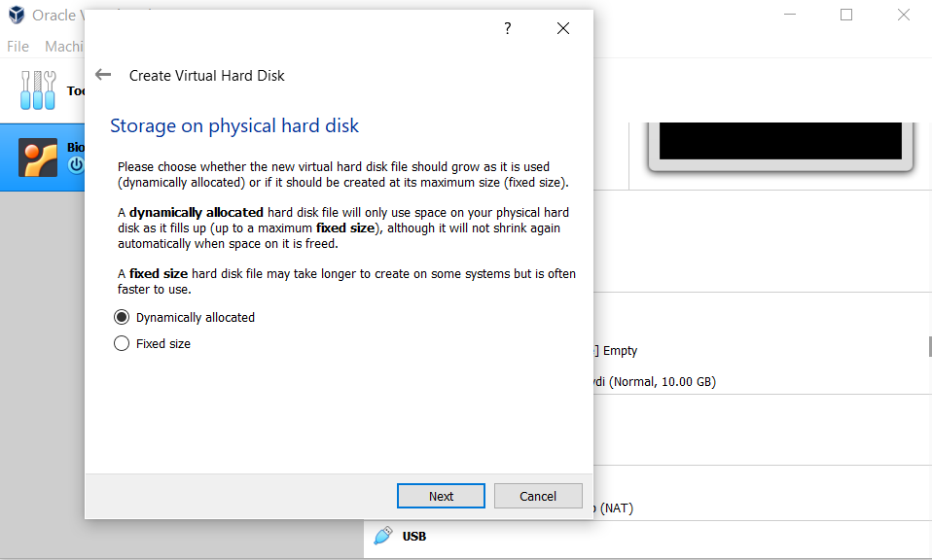This screenshot has height=560, width=932.
Task: Click the USB icon in the details pane
Action: pyautogui.click(x=383, y=536)
